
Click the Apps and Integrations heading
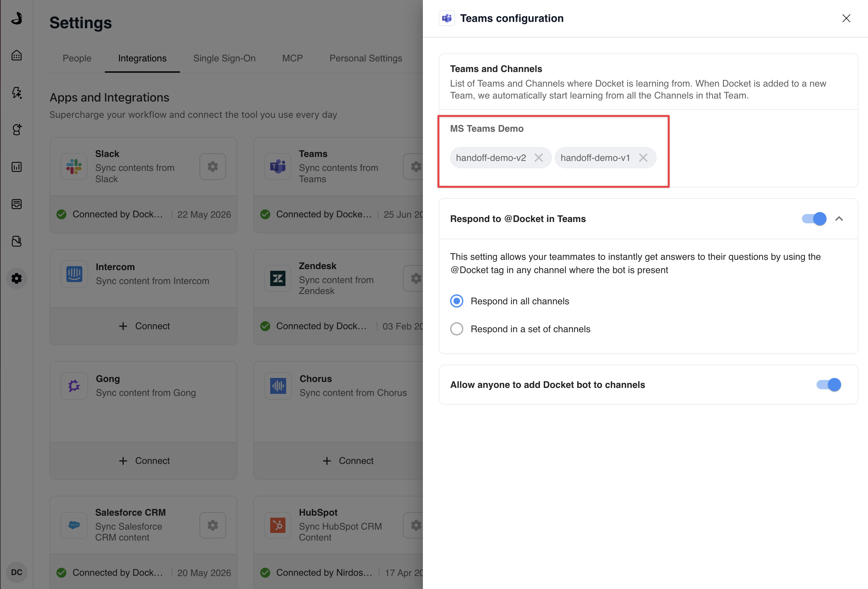pos(110,98)
